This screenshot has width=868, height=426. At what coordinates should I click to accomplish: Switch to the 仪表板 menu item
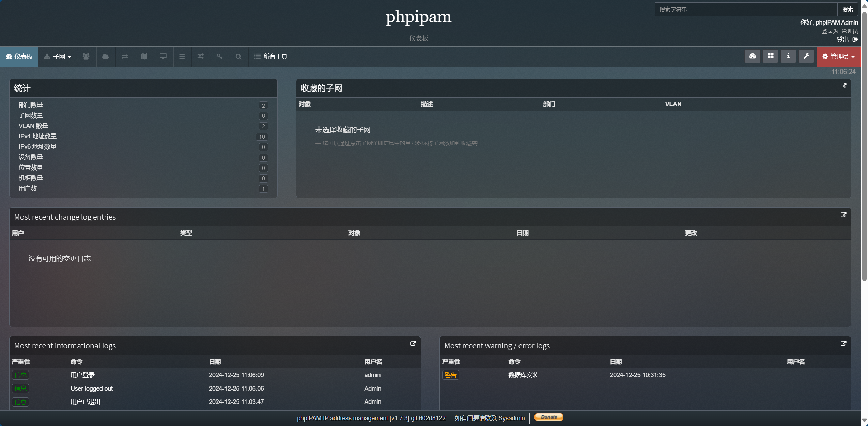pos(19,56)
